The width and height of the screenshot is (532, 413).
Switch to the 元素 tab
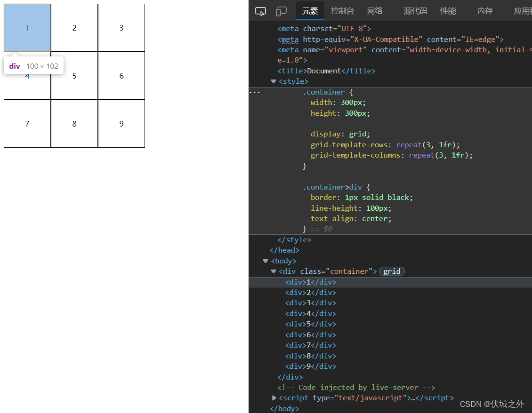(x=310, y=11)
